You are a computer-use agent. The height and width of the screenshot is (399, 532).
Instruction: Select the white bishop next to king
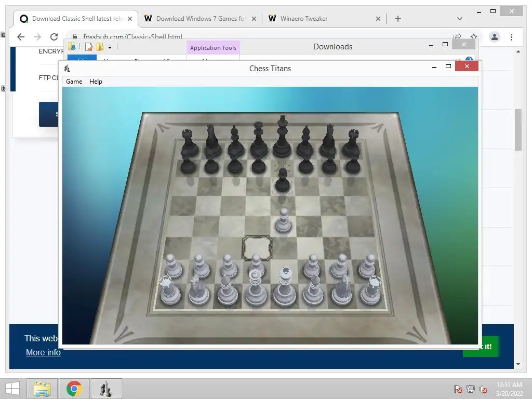(313, 289)
